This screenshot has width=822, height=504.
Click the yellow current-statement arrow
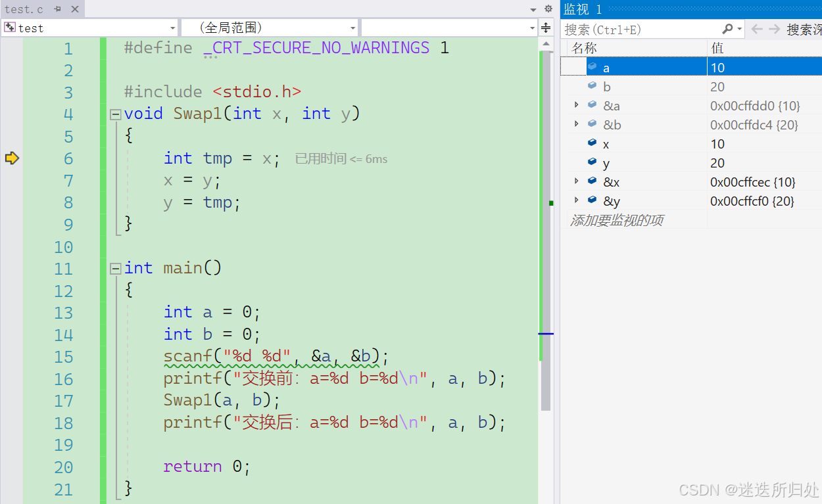pos(12,158)
